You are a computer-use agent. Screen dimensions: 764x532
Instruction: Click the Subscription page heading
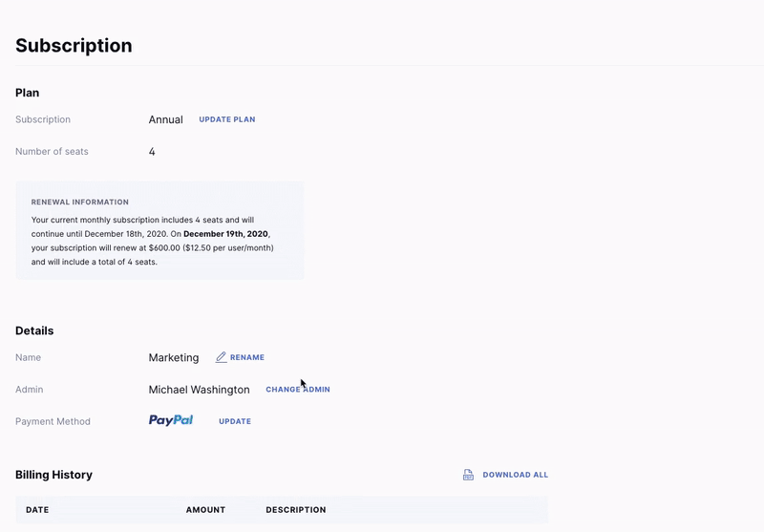(x=74, y=45)
